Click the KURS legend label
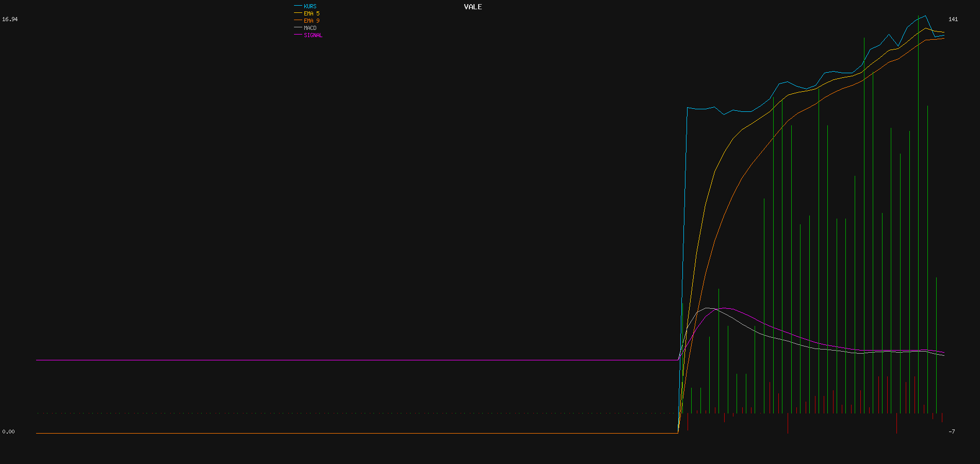The height and width of the screenshot is (464, 980). click(x=310, y=6)
